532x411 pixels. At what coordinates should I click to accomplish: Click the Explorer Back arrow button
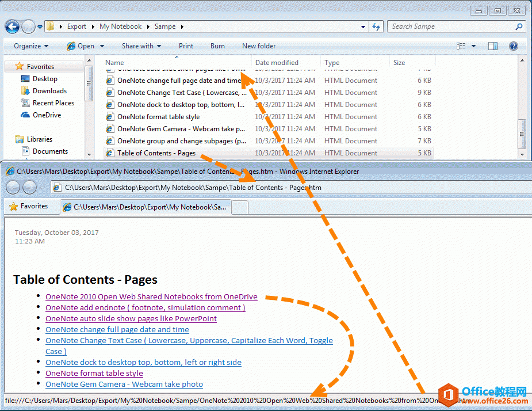click(12, 26)
